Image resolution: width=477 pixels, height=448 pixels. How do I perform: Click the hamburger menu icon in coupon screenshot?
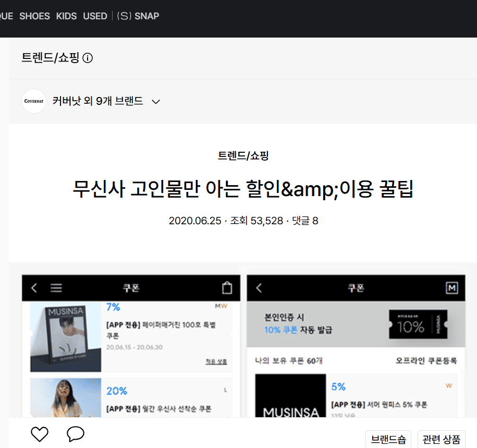56,288
